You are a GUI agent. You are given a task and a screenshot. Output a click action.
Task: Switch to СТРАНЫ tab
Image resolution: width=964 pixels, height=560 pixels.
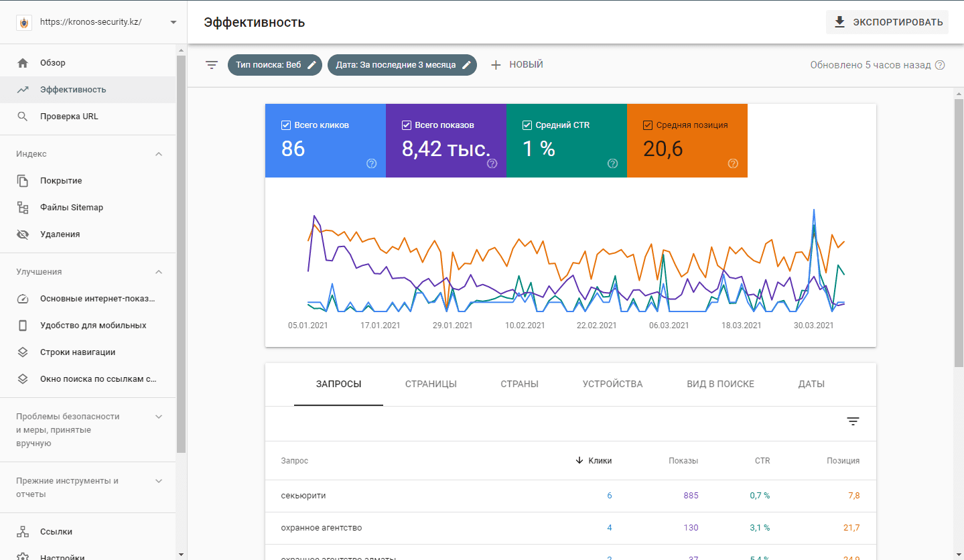519,384
